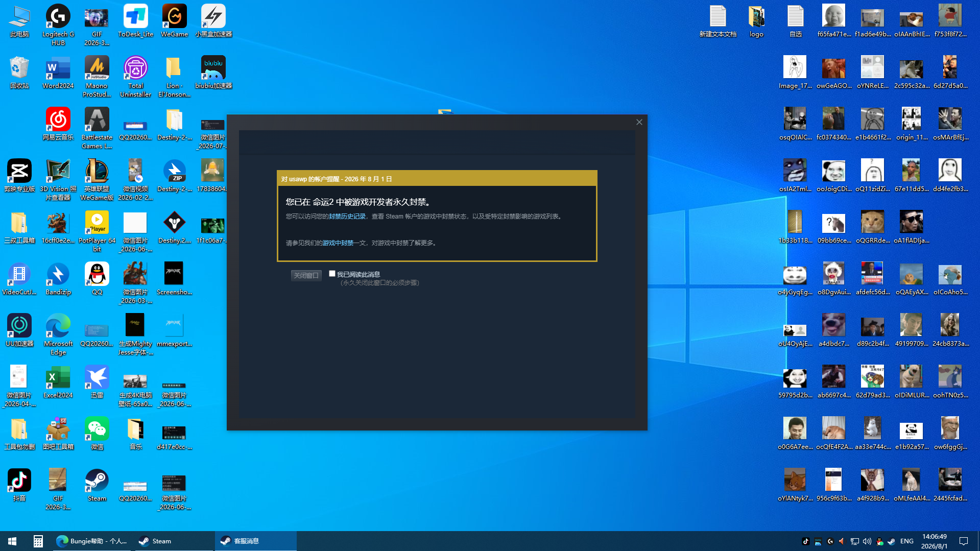Image resolution: width=980 pixels, height=551 pixels.
Task: Select the 工具包勿删 folder
Action: (19, 434)
